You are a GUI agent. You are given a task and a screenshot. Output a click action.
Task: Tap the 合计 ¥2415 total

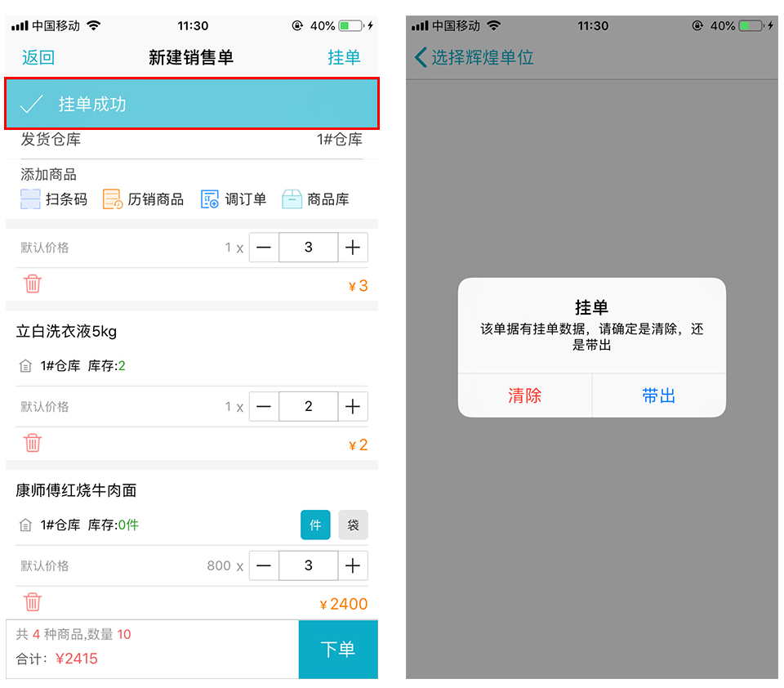[x=56, y=659]
